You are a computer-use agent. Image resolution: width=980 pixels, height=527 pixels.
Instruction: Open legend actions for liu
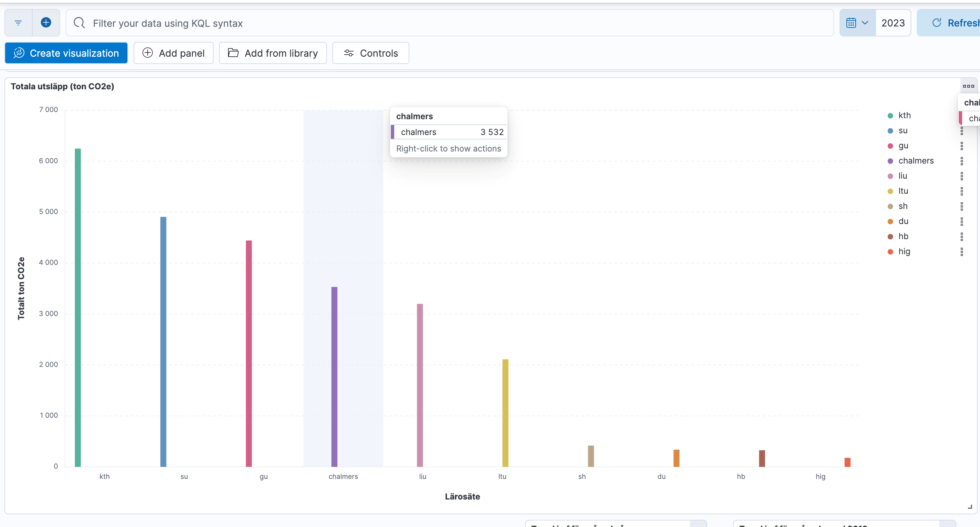click(961, 176)
